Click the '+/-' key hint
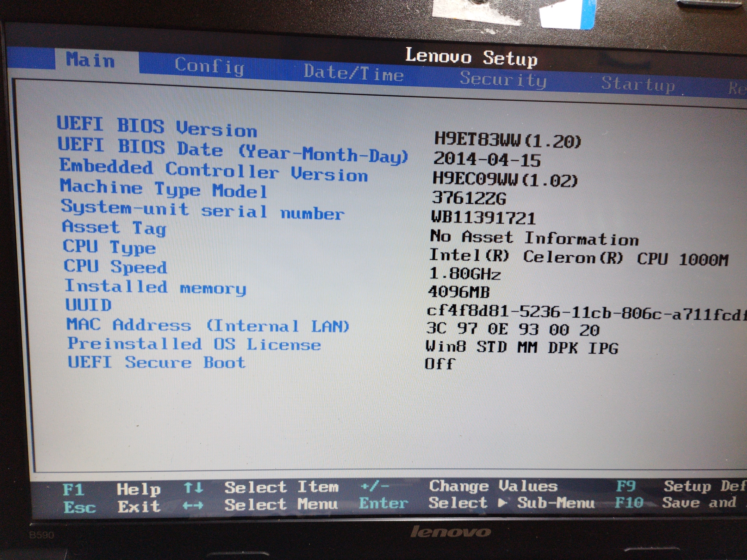747x560 pixels. click(375, 486)
